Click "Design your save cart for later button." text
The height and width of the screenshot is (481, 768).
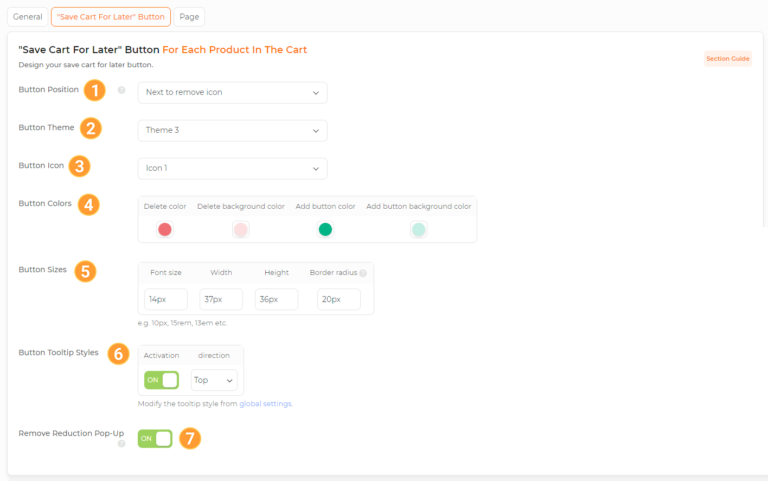point(86,65)
